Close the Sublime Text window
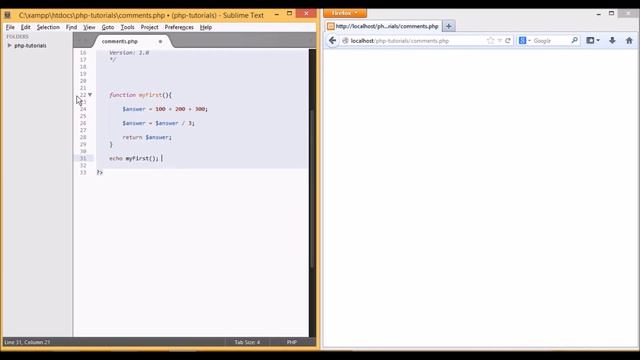Screen dimensions: 640x360 pyautogui.click(x=306, y=13)
